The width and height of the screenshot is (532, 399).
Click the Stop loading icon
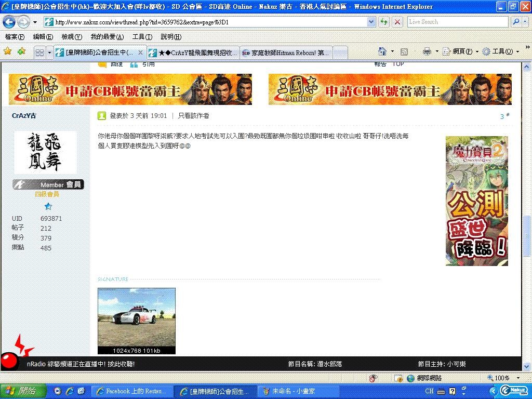pos(397,22)
